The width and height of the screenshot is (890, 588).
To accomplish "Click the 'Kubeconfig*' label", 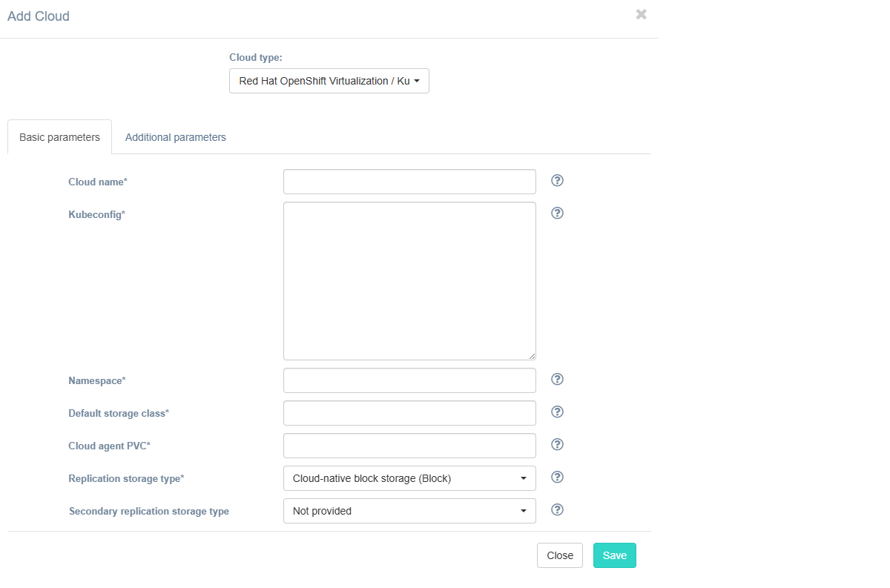I will pyautogui.click(x=97, y=214).
